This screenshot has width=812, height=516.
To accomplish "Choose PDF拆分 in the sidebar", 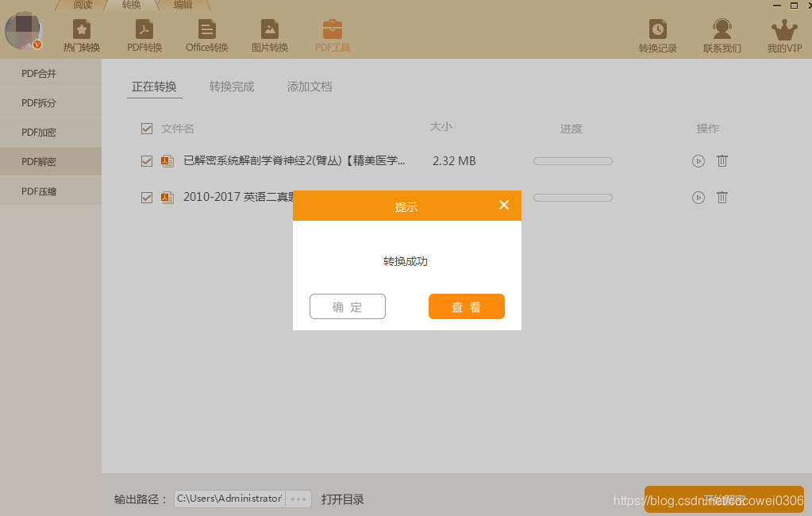I will [51, 102].
